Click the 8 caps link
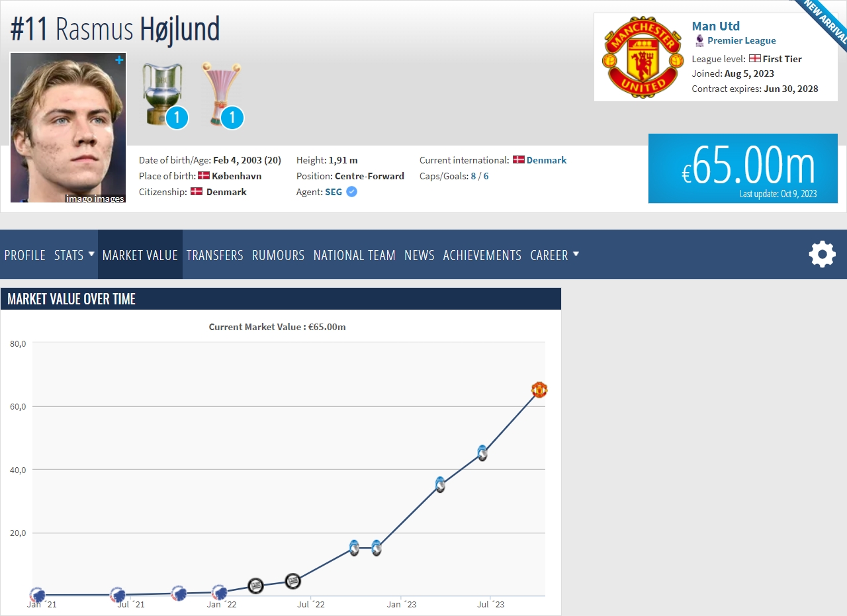This screenshot has height=616, width=847. coord(473,176)
